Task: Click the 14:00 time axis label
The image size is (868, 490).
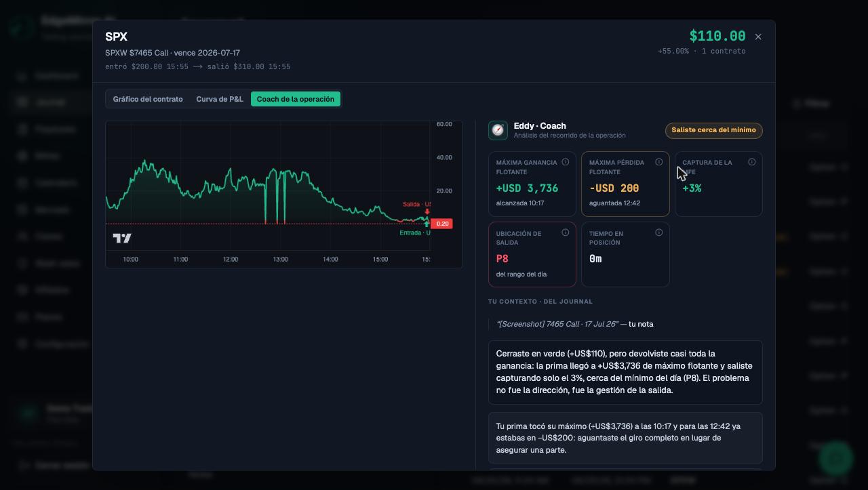Action: coord(330,260)
